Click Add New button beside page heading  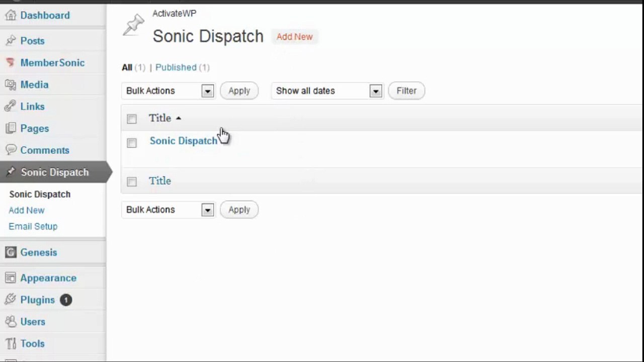point(294,37)
